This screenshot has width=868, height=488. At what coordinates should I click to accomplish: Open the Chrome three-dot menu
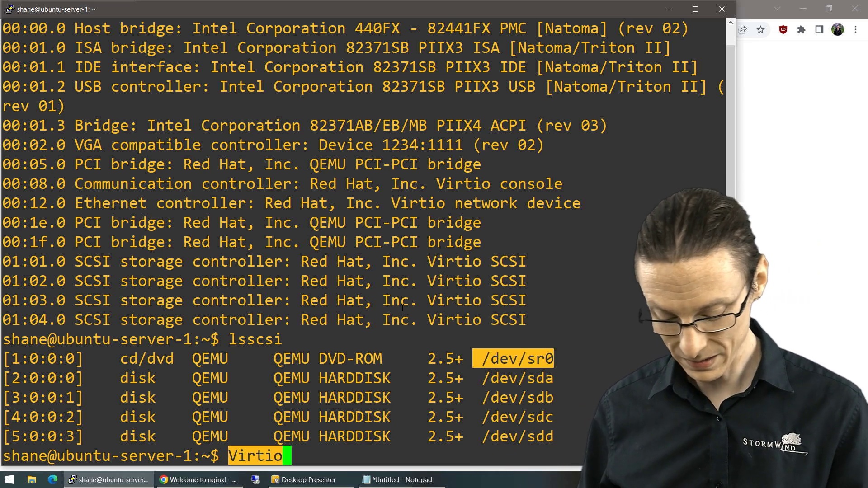click(x=856, y=30)
